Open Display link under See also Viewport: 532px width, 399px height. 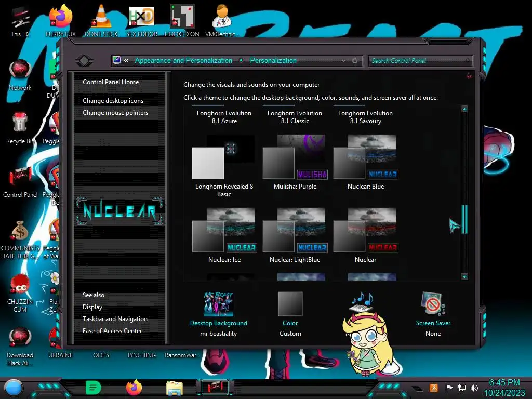(x=92, y=307)
